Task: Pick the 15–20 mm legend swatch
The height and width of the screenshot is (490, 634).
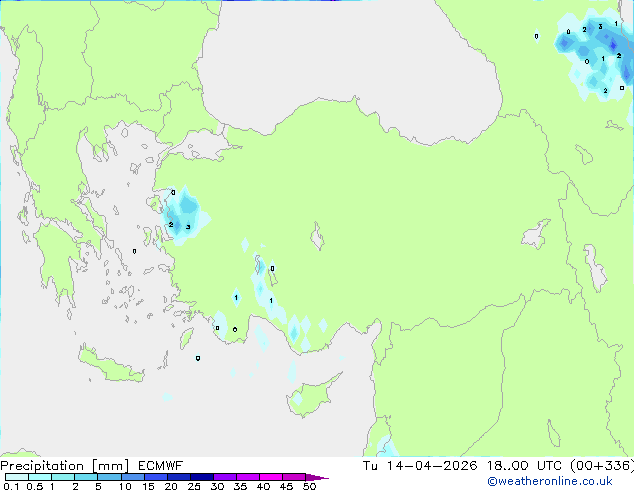Action: pos(155,477)
